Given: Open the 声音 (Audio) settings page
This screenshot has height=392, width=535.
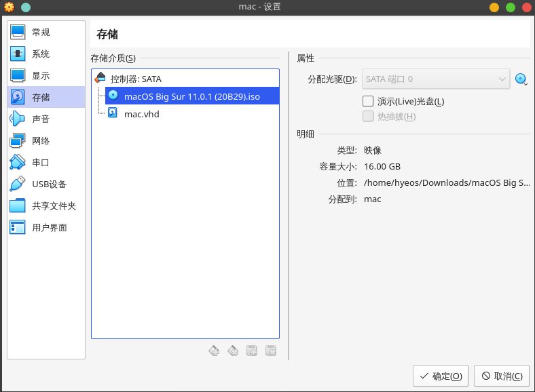Looking at the screenshot, I should pos(46,119).
